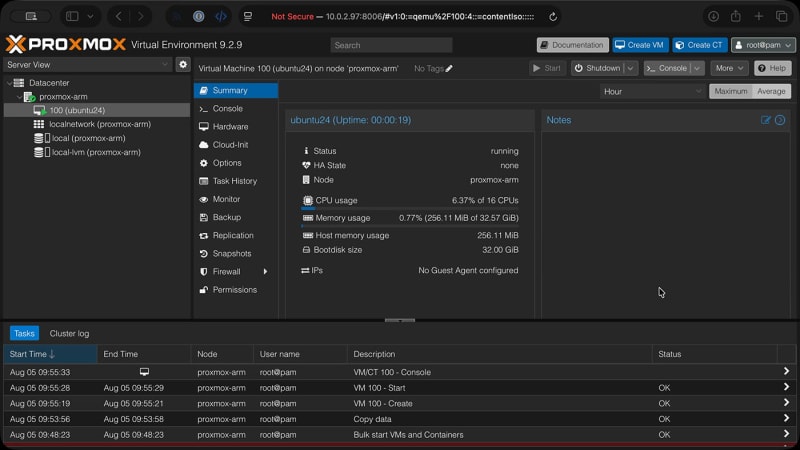Open Console options dropdown arrow
The height and width of the screenshot is (450, 800).
(x=697, y=68)
